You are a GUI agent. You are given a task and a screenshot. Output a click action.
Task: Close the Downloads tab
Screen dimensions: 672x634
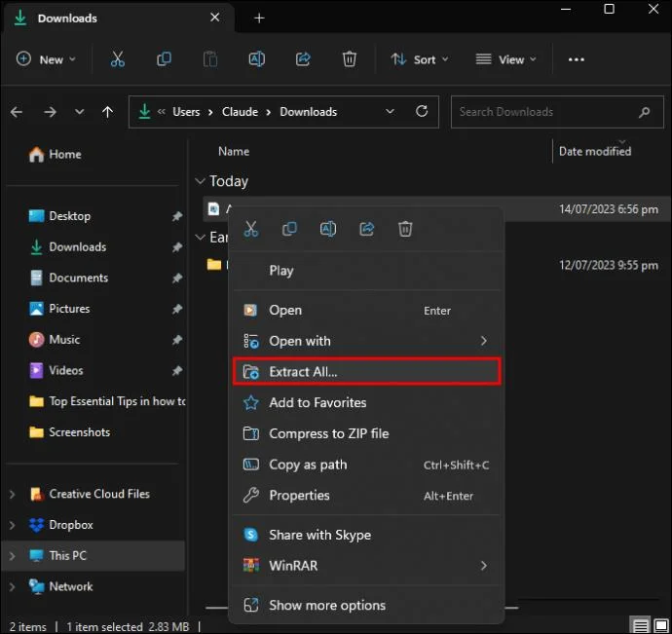pyautogui.click(x=214, y=18)
